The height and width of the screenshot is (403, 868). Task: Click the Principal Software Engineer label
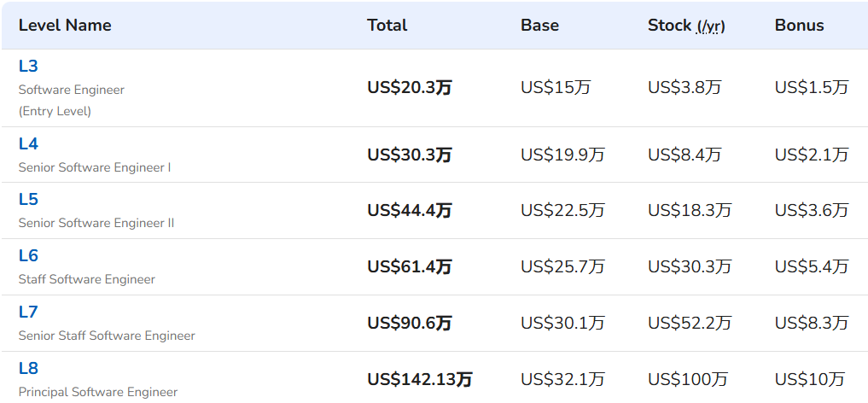[98, 393]
